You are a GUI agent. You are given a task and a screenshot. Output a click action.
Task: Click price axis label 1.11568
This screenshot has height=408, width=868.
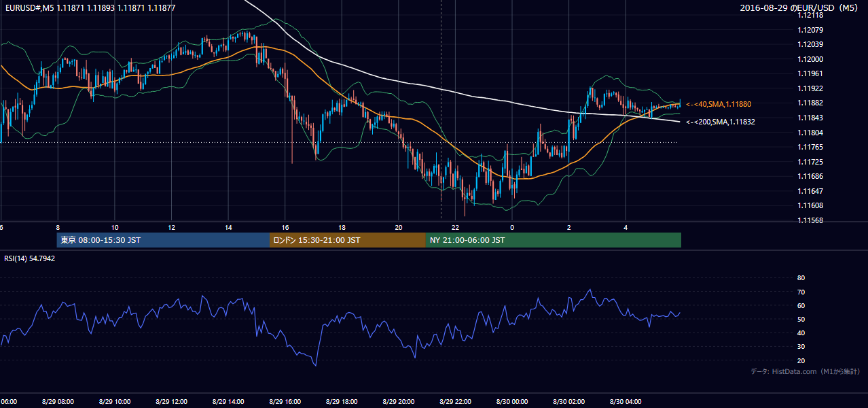point(810,220)
